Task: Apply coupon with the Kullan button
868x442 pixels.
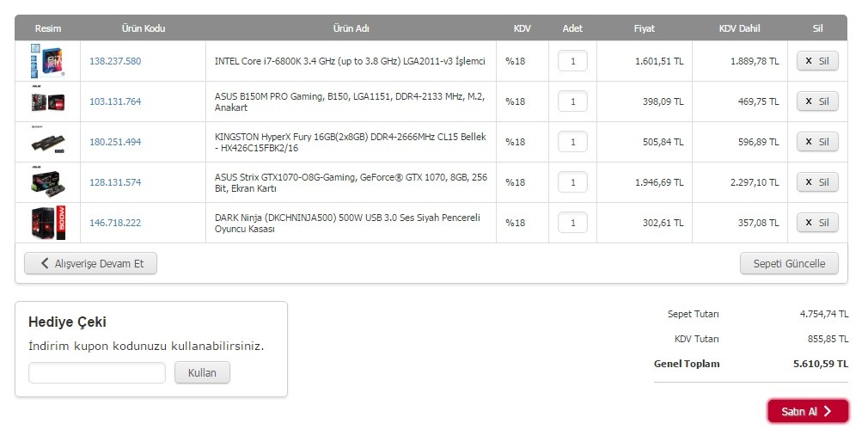Action: click(x=202, y=372)
